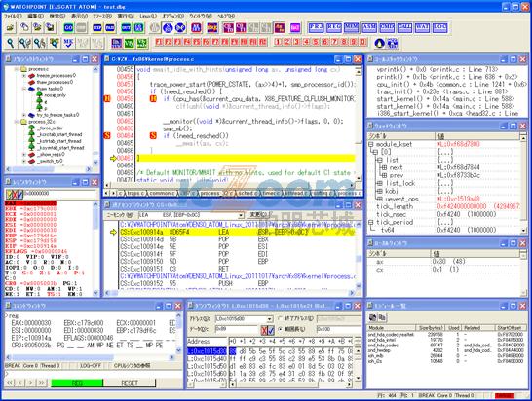Open the memory address combo box dropdown
532x401 pixels.
[270, 319]
